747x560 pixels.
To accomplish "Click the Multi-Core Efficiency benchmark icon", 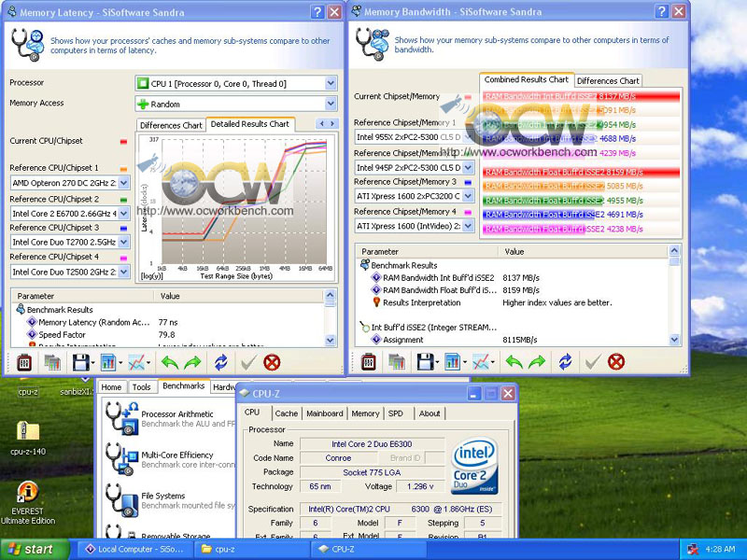I will (x=122, y=459).
